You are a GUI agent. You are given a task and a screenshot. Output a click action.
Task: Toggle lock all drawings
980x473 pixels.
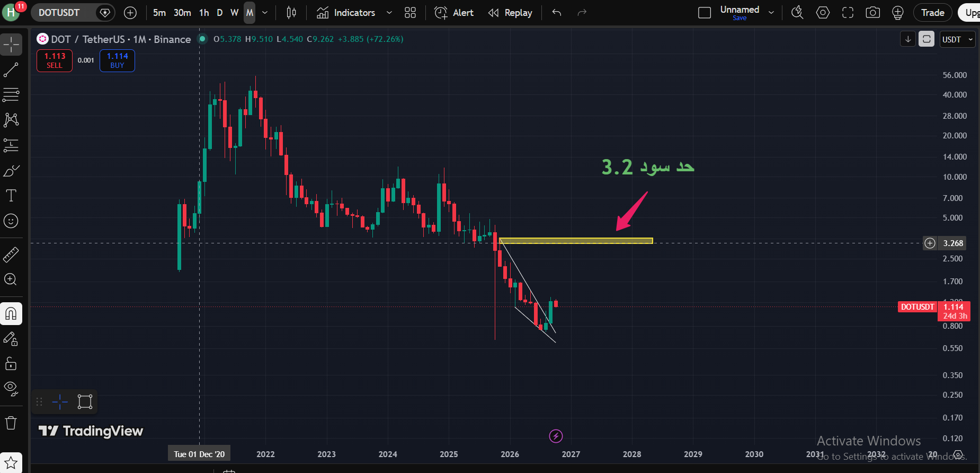(x=11, y=364)
